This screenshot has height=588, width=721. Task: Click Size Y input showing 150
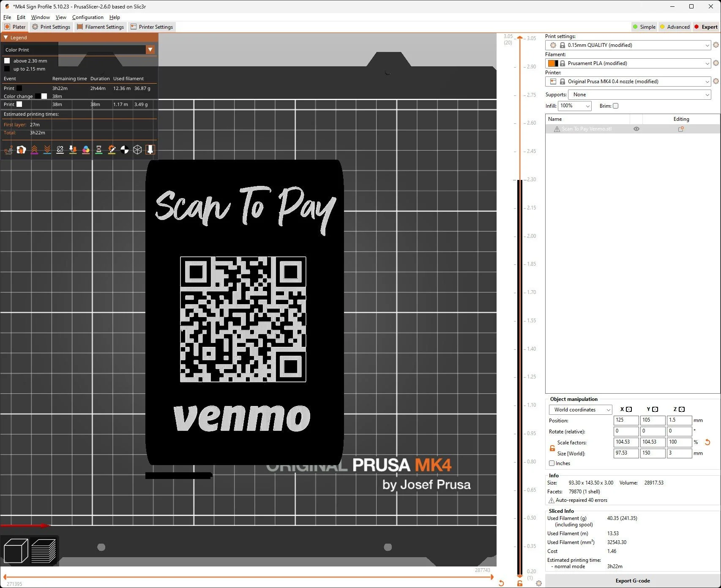pyautogui.click(x=653, y=453)
